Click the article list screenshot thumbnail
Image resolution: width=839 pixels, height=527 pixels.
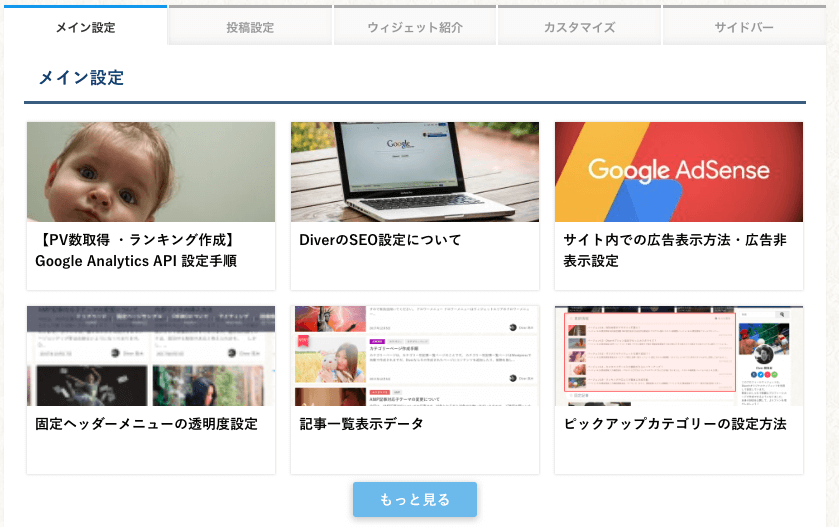coord(415,356)
